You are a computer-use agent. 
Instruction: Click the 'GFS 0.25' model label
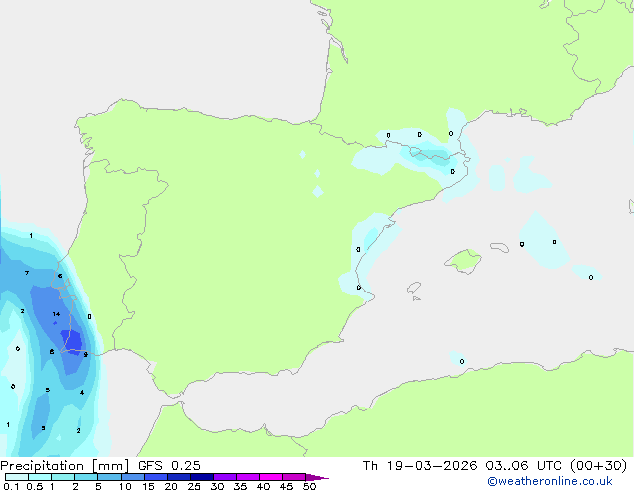point(169,466)
